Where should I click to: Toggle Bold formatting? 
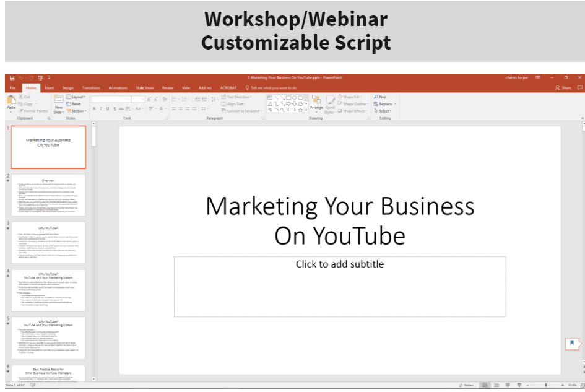tap(94, 109)
